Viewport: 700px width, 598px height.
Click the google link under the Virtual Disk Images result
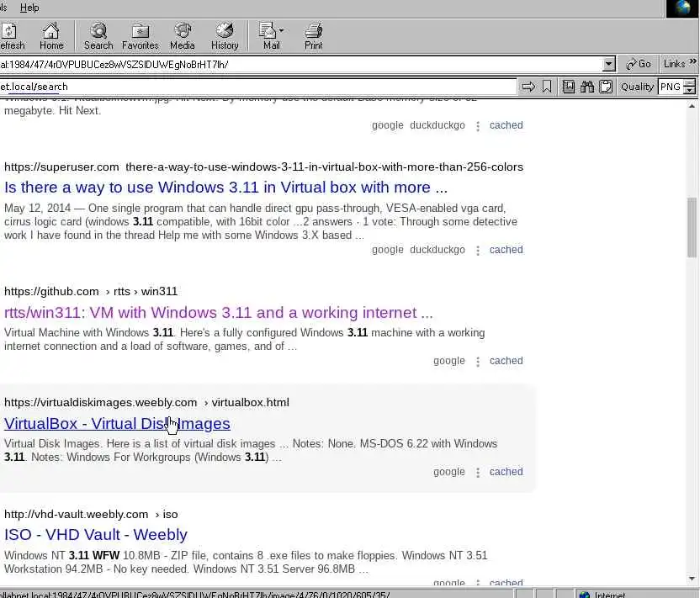[448, 472]
